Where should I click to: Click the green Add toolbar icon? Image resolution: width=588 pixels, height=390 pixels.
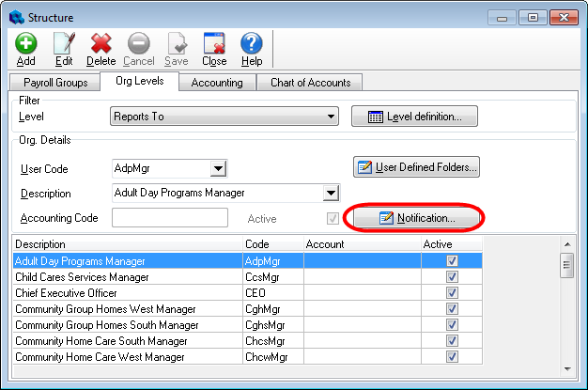tap(25, 43)
